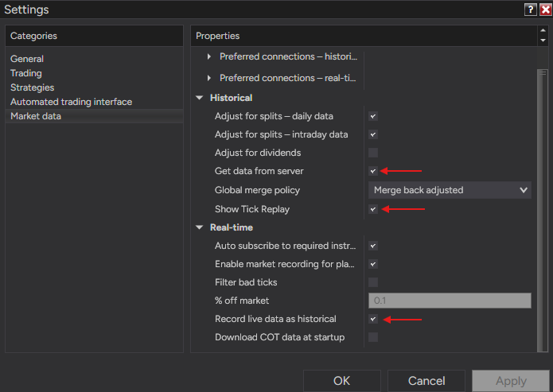Enable Adjust for dividends checkbox
The image size is (553, 392).
point(373,153)
